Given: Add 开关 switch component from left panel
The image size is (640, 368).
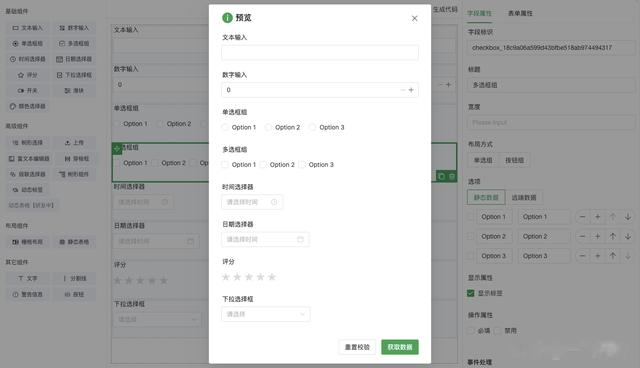Looking at the screenshot, I should click(x=27, y=91).
